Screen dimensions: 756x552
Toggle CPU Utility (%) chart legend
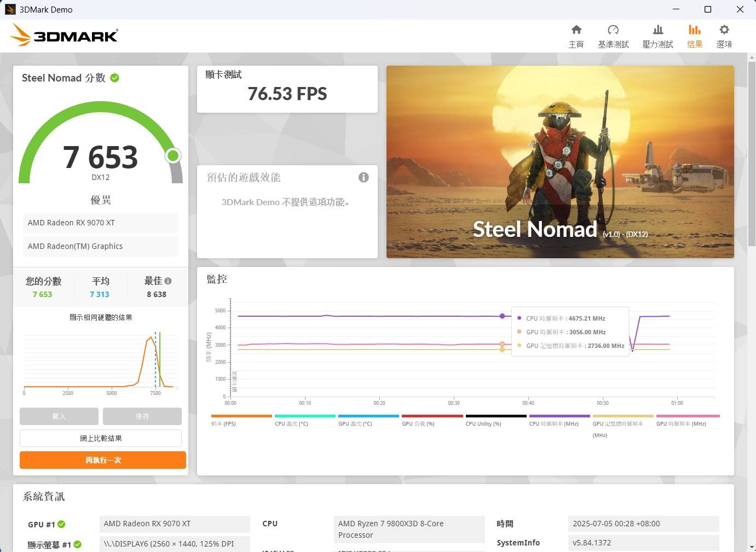point(496,420)
